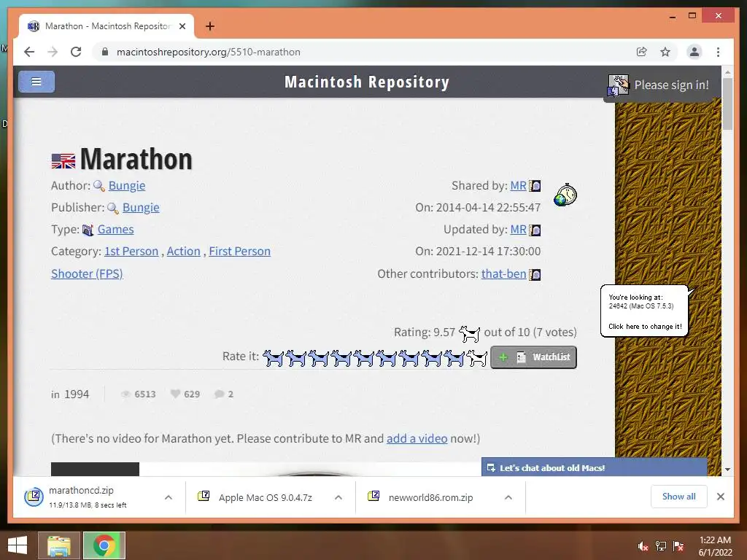Click the muted volume tray icon

pyautogui.click(x=643, y=546)
